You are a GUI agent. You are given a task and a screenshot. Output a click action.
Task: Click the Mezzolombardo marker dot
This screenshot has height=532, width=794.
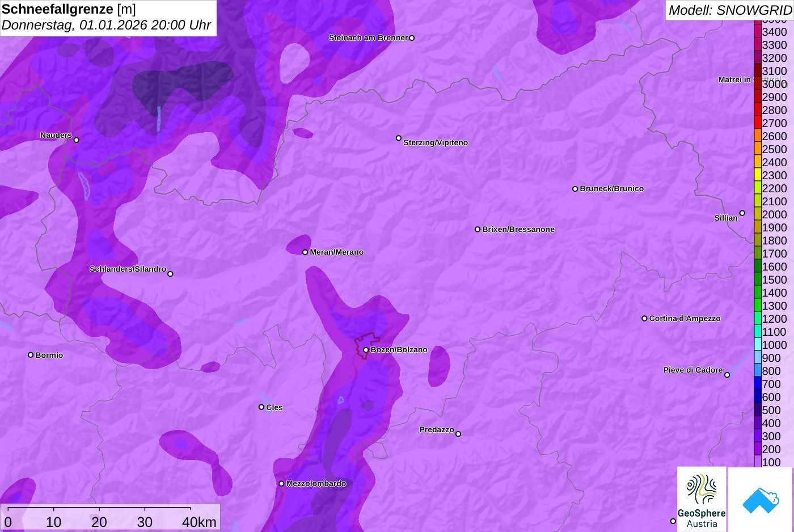(x=281, y=484)
